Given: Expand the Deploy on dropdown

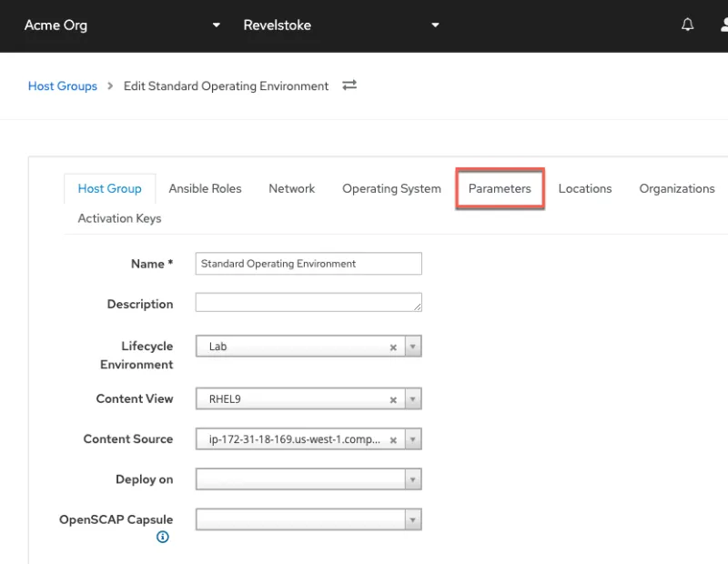Looking at the screenshot, I should pyautogui.click(x=412, y=478).
